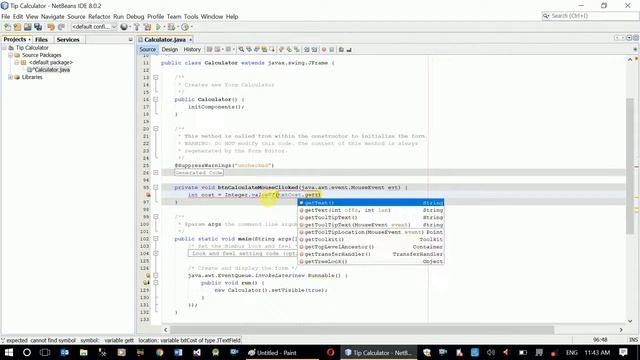This screenshot has height=360, width=640.
Task: Click the Start Macro Recording red icon
Action: click(324, 49)
